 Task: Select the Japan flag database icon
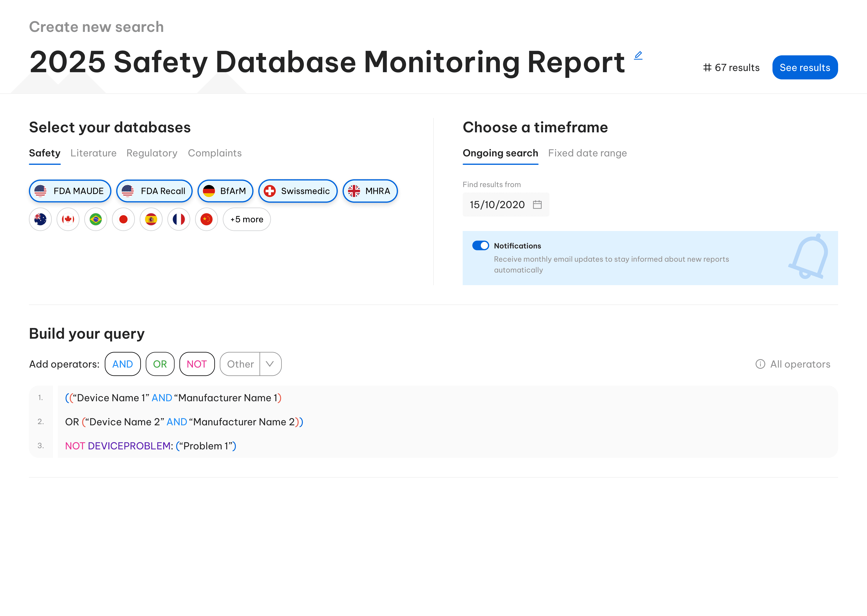tap(123, 219)
